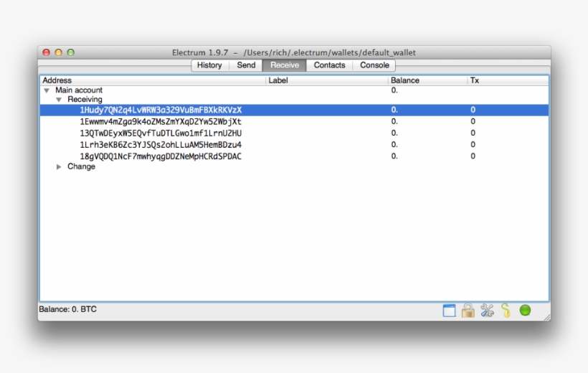588x373 pixels.
Task: Select address starting with 1Lrh3eKB6Zc3
Action: coord(161,145)
